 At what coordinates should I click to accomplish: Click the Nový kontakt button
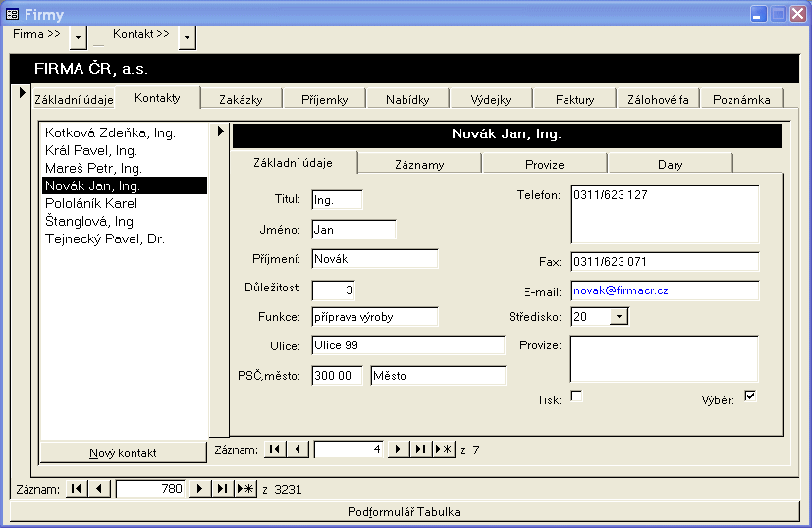coord(124,452)
